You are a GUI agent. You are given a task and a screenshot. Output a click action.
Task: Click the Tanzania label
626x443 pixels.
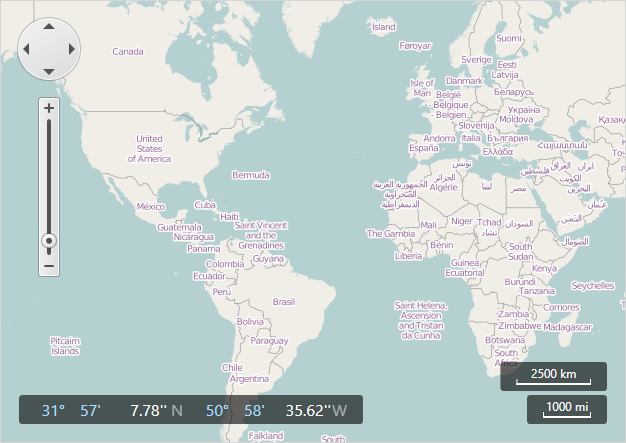[x=537, y=291]
